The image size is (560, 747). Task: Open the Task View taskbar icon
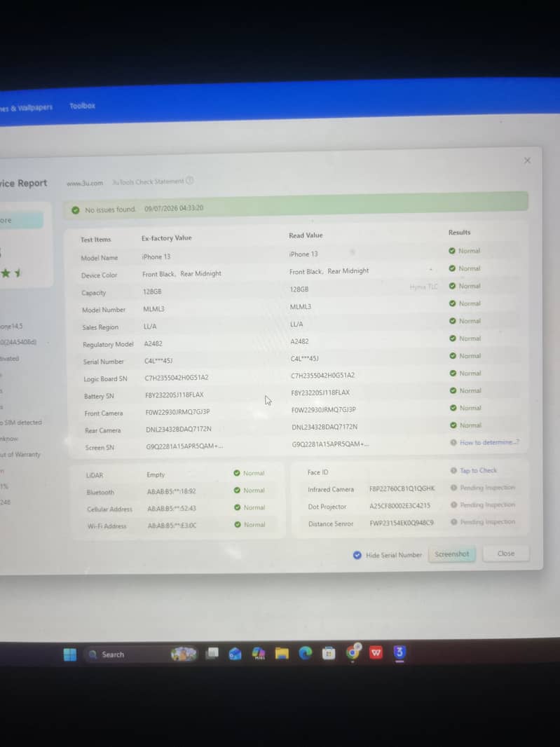[x=212, y=653]
